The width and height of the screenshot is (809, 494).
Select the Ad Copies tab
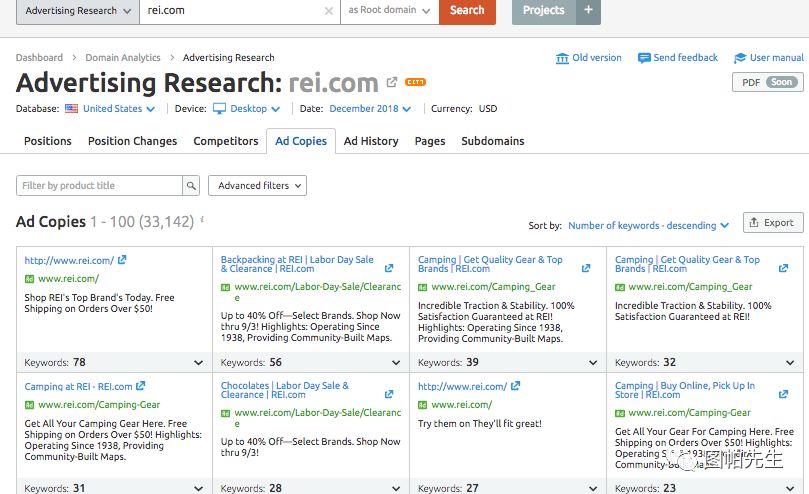click(301, 141)
